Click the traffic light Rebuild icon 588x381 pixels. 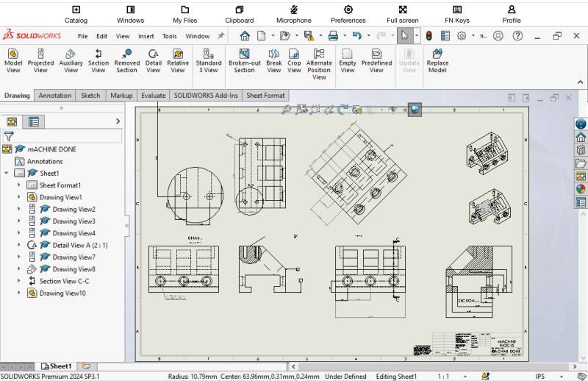tap(427, 35)
